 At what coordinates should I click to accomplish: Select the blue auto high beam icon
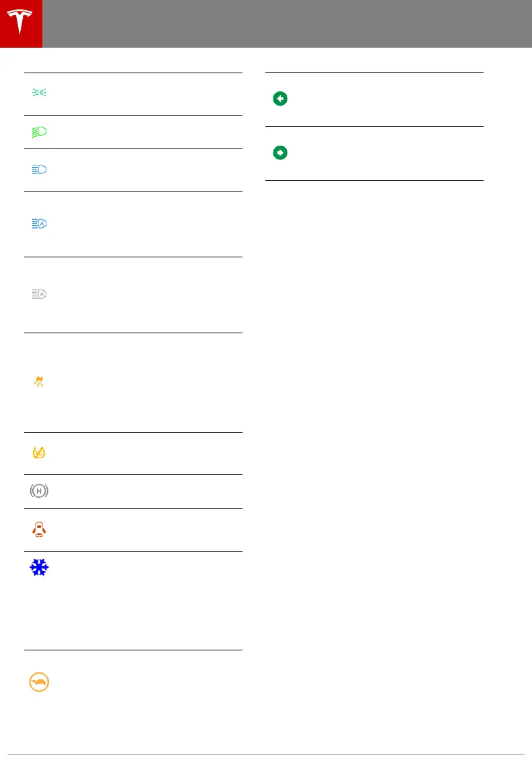tap(39, 224)
